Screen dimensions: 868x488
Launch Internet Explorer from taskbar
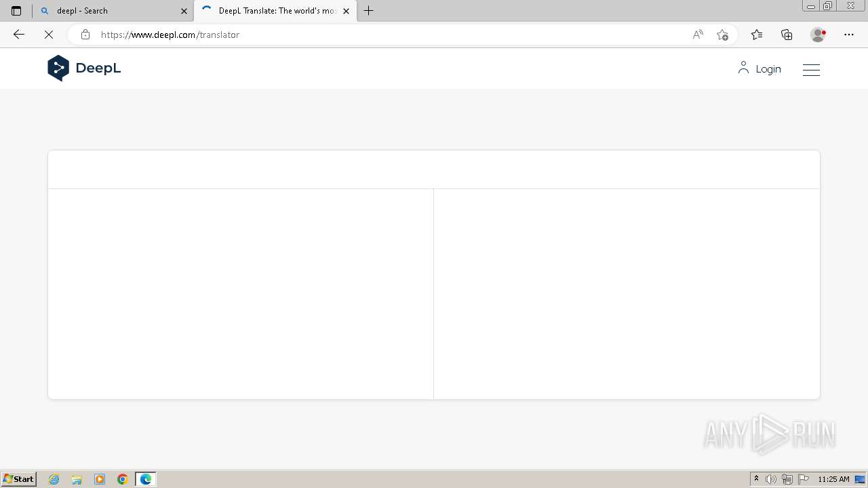point(54,479)
